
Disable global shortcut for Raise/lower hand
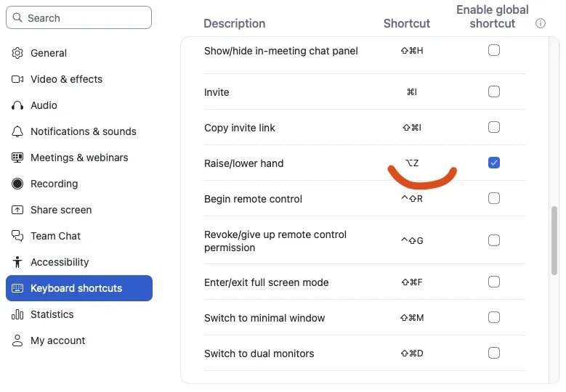[494, 163]
